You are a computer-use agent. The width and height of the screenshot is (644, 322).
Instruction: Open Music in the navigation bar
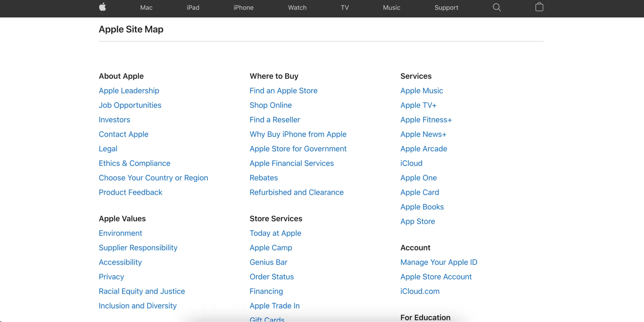click(392, 7)
